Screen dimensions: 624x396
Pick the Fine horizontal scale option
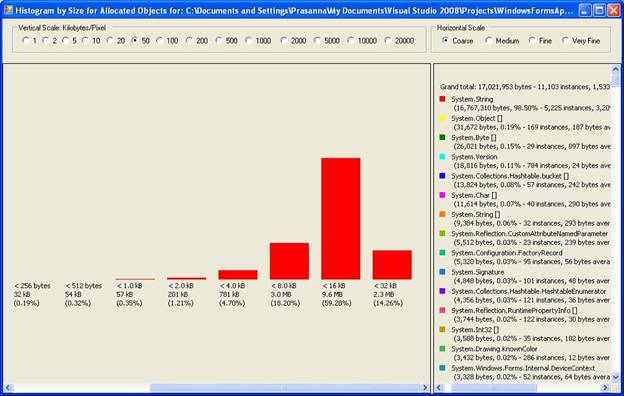click(540, 41)
